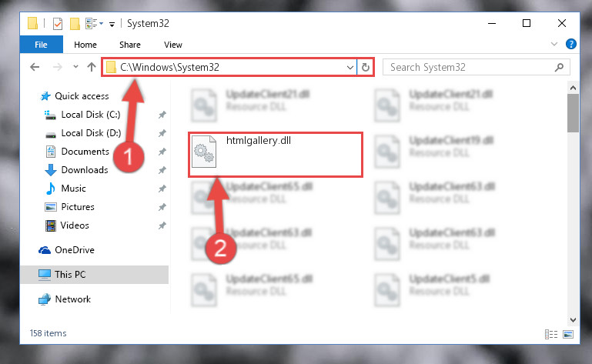Expand the ribbon with the chevron
592x364 pixels.
click(554, 44)
